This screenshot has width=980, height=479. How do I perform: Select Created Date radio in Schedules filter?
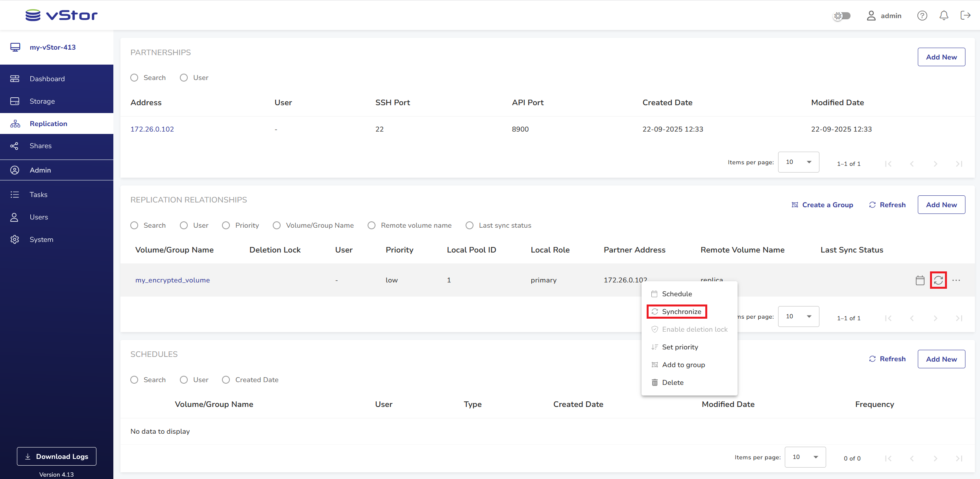(226, 380)
